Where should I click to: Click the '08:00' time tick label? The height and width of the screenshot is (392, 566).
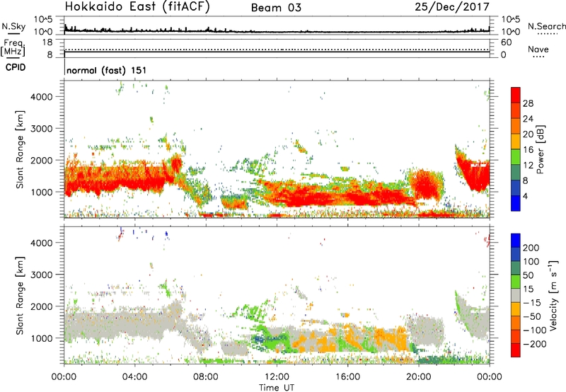[206, 377]
